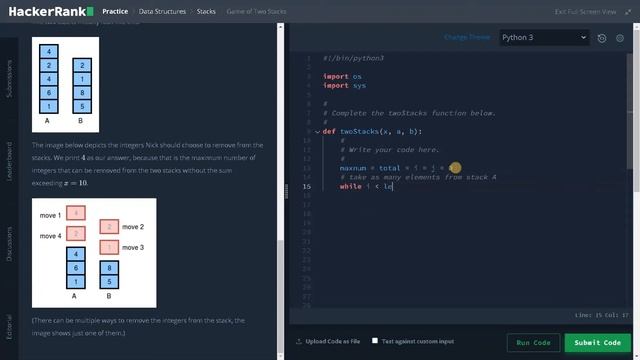Open the Practice breadcrumb link

point(115,11)
